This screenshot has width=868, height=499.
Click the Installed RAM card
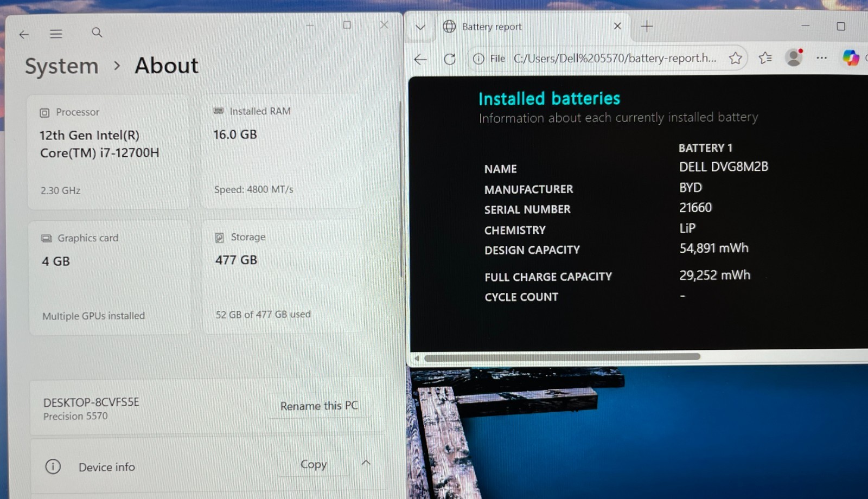282,151
